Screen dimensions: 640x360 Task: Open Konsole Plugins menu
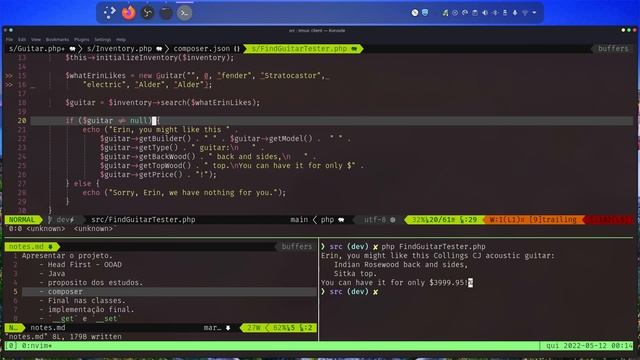[x=82, y=40]
